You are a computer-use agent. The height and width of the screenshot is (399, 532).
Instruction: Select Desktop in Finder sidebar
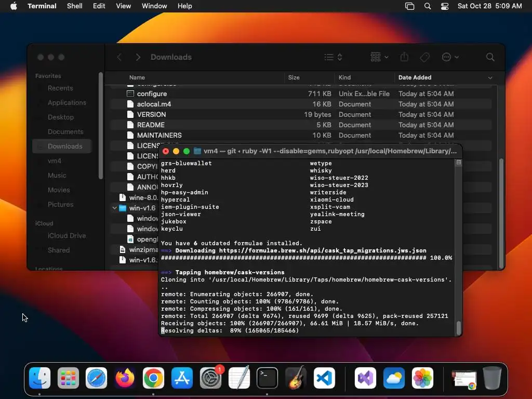(62, 117)
